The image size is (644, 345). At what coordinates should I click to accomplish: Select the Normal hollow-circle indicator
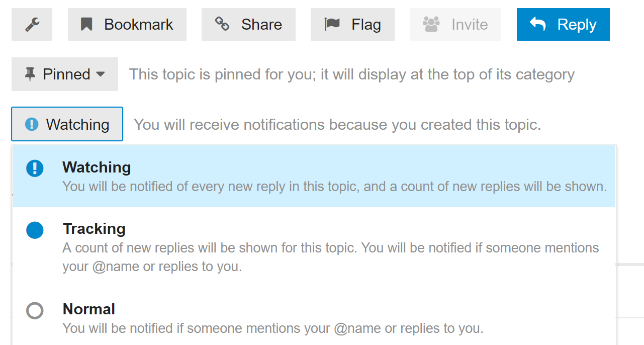[35, 311]
